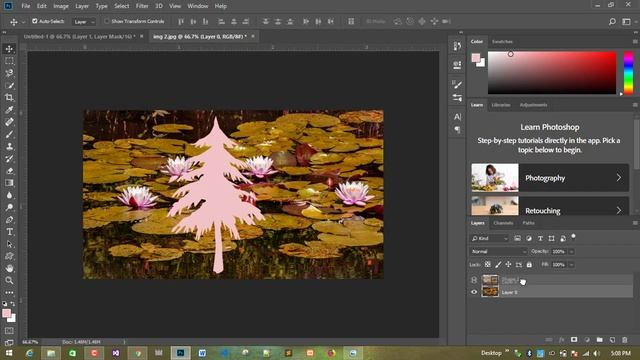This screenshot has width=640, height=360.
Task: Select the Move tool in the toolbox
Action: pyautogui.click(x=9, y=49)
